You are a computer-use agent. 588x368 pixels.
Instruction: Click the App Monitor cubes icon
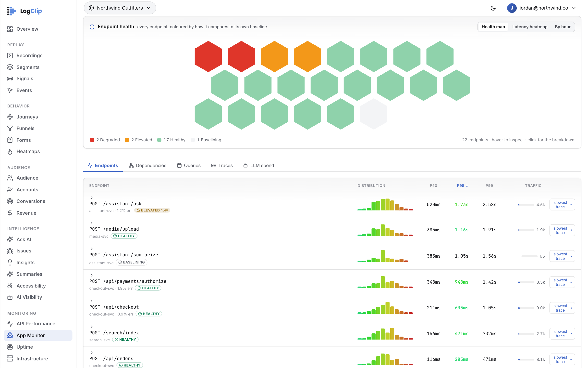pyautogui.click(x=10, y=335)
